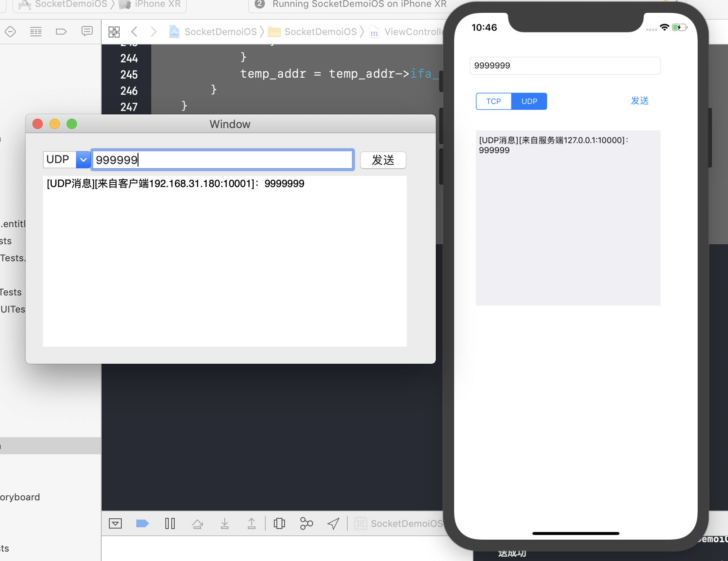The height and width of the screenshot is (561, 728).
Task: Select SocketDemoiOS process in debug bar
Action: point(399,523)
